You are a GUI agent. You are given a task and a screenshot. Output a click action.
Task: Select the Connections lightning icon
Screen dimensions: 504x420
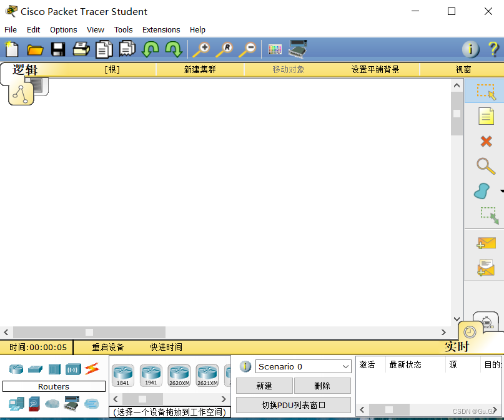click(x=92, y=369)
